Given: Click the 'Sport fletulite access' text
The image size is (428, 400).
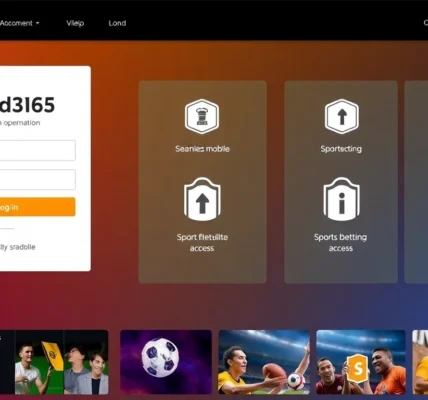Looking at the screenshot, I should [x=202, y=242].
